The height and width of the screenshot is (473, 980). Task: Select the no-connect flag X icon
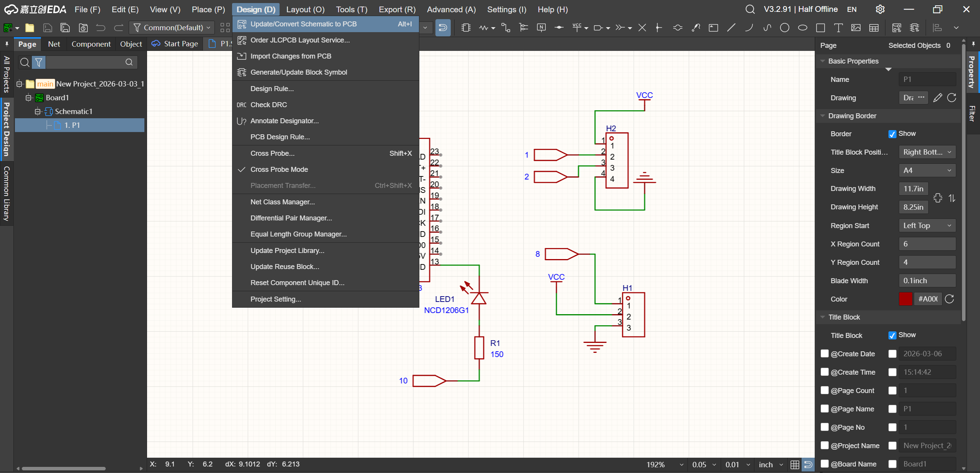tap(642, 28)
